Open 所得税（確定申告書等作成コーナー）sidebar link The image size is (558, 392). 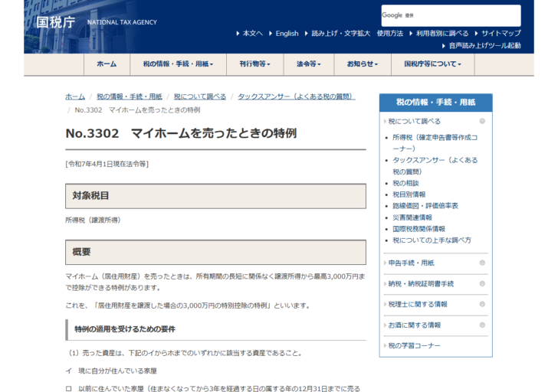(435, 143)
